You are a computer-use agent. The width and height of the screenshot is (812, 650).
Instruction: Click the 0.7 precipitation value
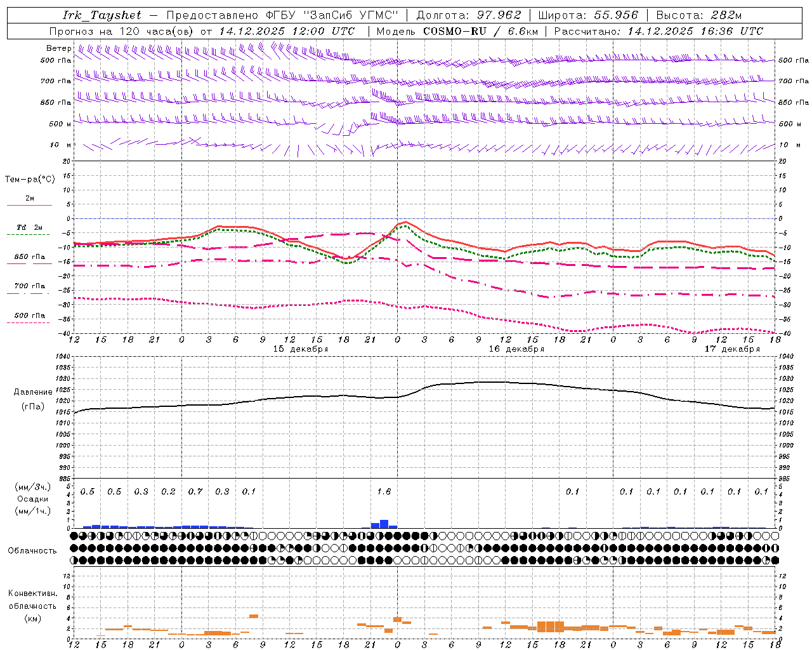click(x=195, y=492)
